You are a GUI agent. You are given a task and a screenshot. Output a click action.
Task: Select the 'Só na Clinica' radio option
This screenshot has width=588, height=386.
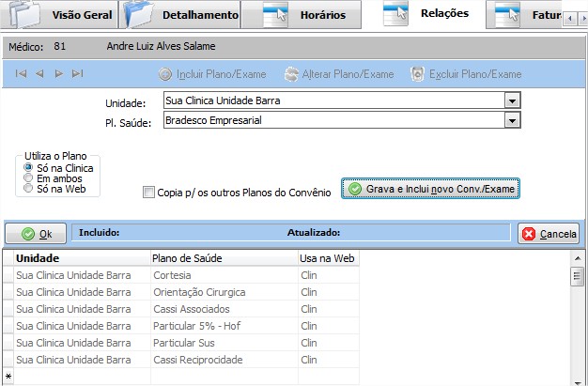tap(29, 167)
